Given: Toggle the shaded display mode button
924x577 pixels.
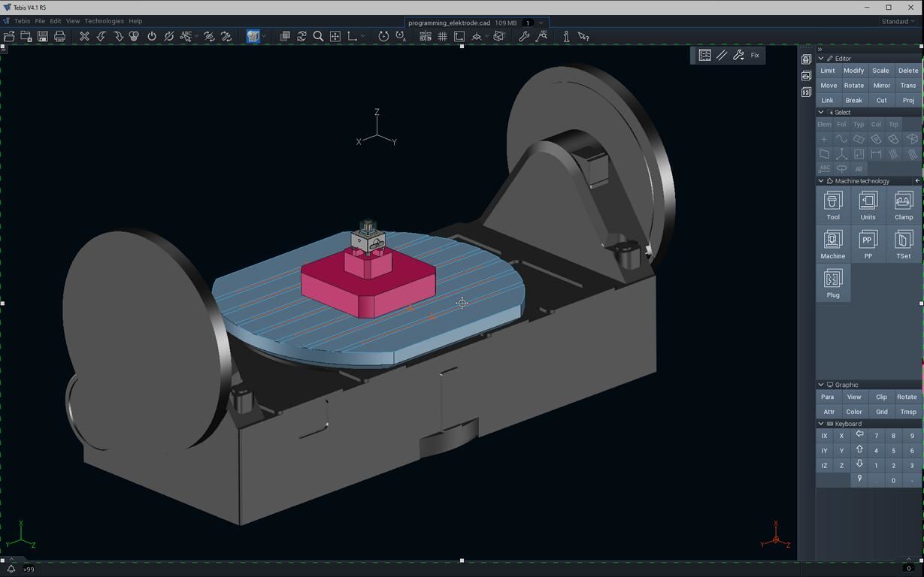Looking at the screenshot, I should (253, 36).
